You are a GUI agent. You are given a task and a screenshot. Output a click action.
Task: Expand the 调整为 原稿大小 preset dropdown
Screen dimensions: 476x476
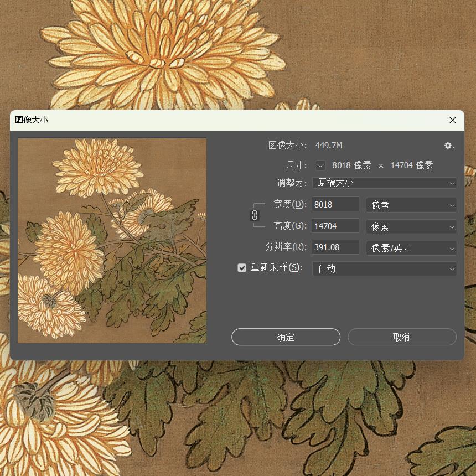[x=384, y=183]
